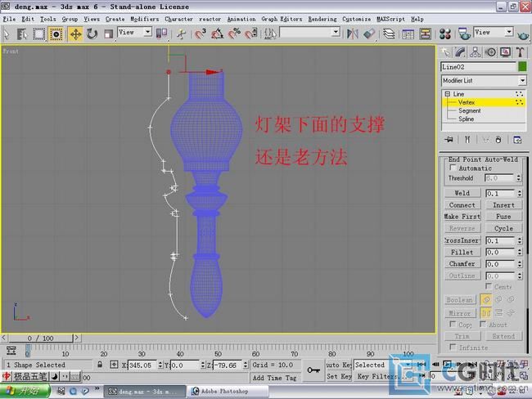532x399 pixels.
Task: Open reference coordinate system View dropdown
Action: pyautogui.click(x=135, y=33)
